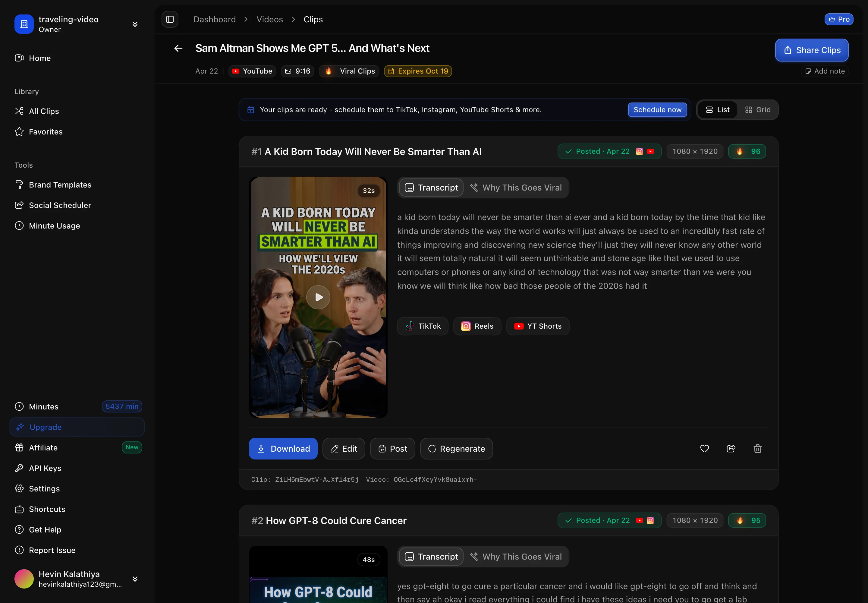This screenshot has width=868, height=603.
Task: Click the Video ID text OGeLc4fXeyYvk8ua1xmh-
Action: 435,479
